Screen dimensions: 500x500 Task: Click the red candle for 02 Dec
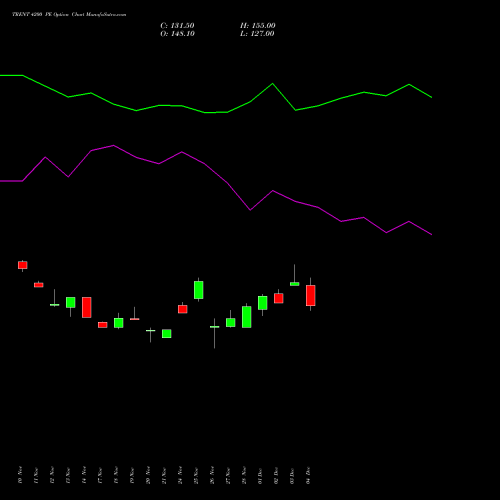point(279,298)
